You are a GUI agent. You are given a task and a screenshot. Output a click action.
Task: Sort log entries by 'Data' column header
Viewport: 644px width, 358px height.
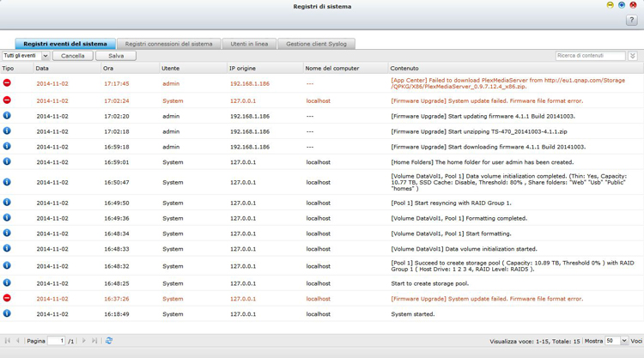[42, 68]
